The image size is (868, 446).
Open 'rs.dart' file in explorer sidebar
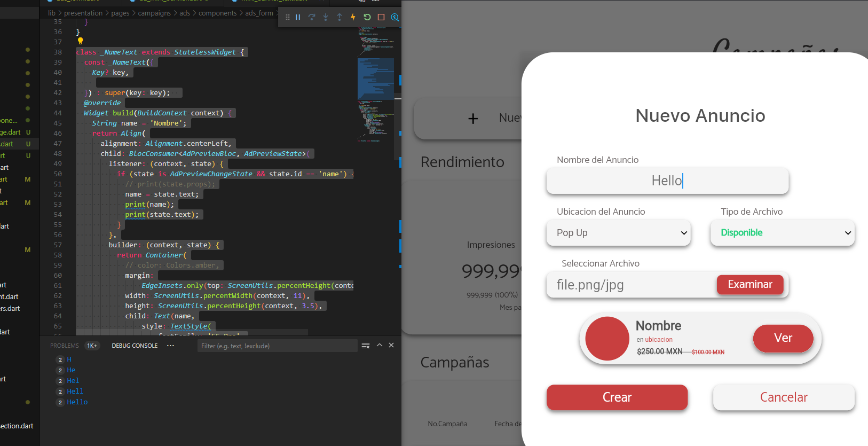(x=10, y=308)
